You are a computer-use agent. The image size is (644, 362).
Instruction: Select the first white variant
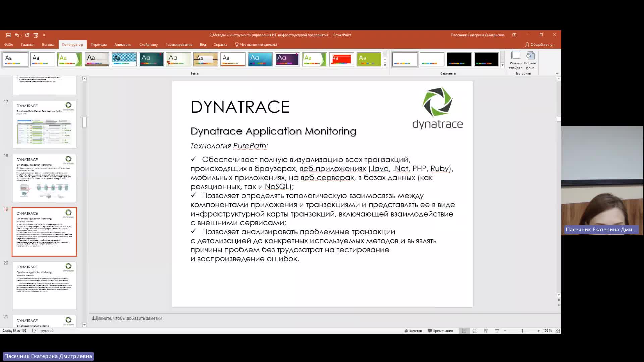pyautogui.click(x=405, y=59)
